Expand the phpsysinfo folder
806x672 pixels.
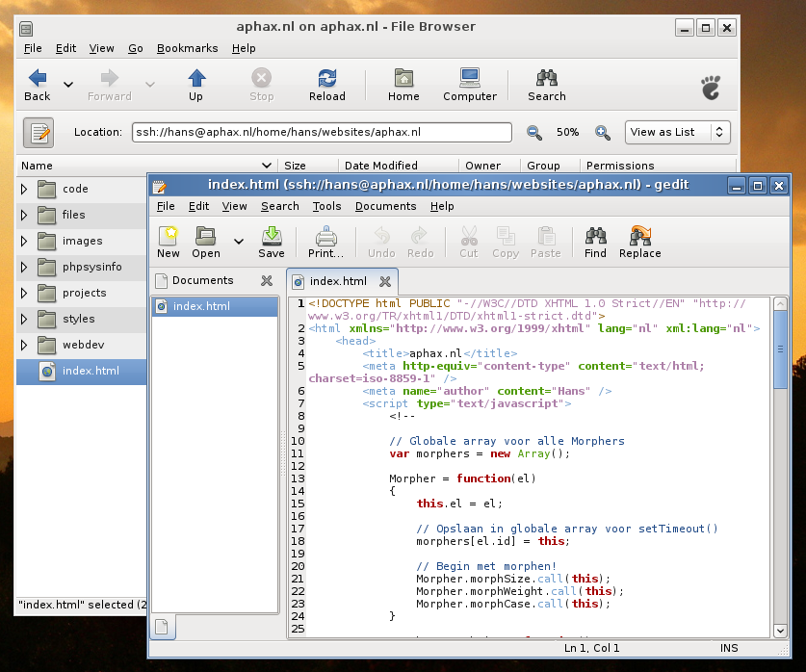(x=24, y=267)
